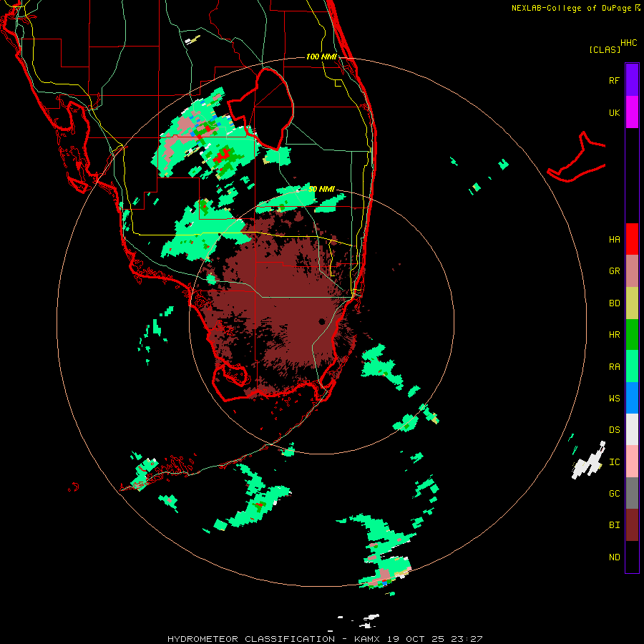The width and height of the screenshot is (644, 644).
Task: Click the HA red legend swatch
Action: 632,239
